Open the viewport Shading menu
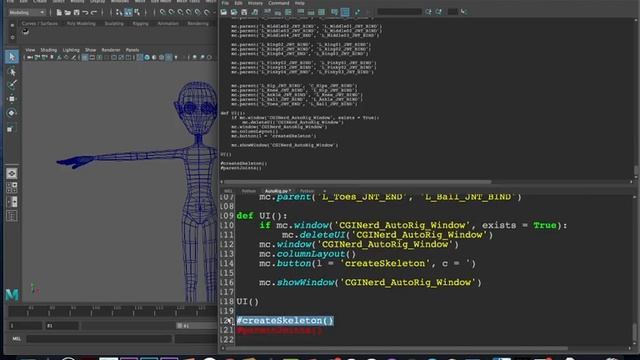Viewport: 640px width, 360px height. pos(49,50)
